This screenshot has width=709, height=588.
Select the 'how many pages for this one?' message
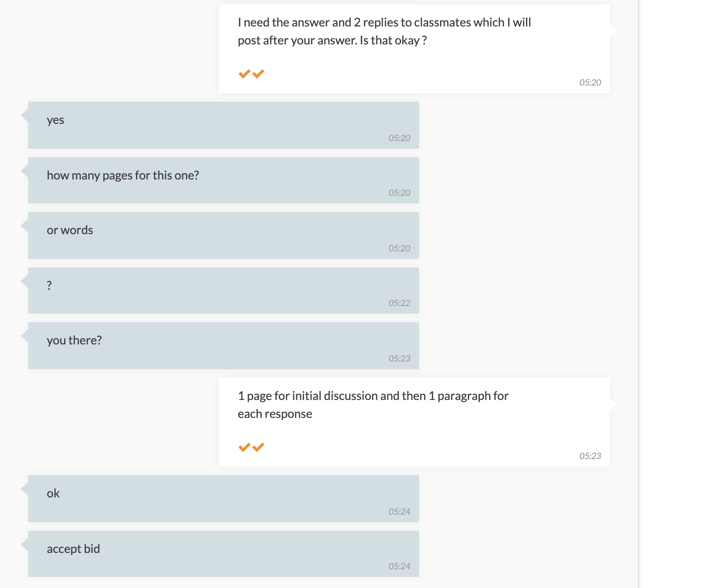[224, 180]
